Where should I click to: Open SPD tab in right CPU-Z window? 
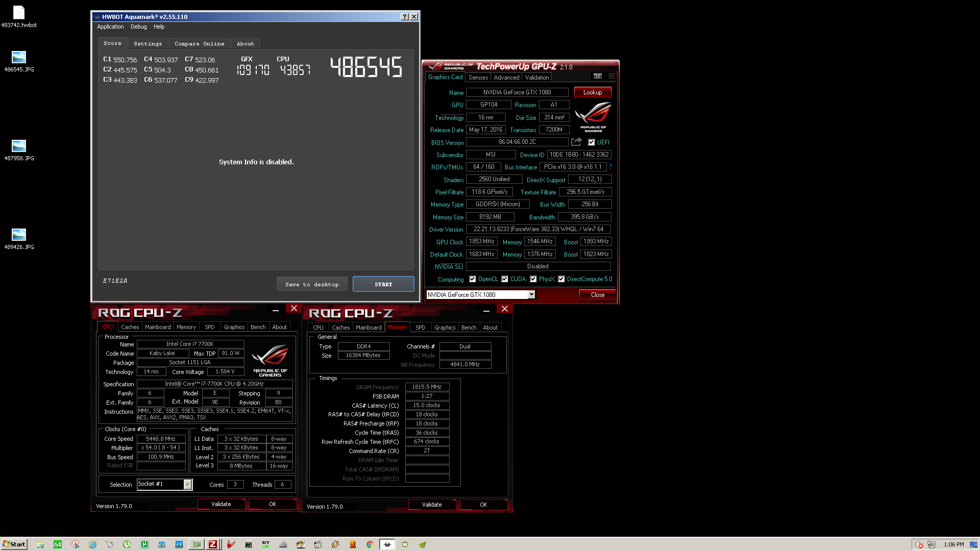pos(420,328)
